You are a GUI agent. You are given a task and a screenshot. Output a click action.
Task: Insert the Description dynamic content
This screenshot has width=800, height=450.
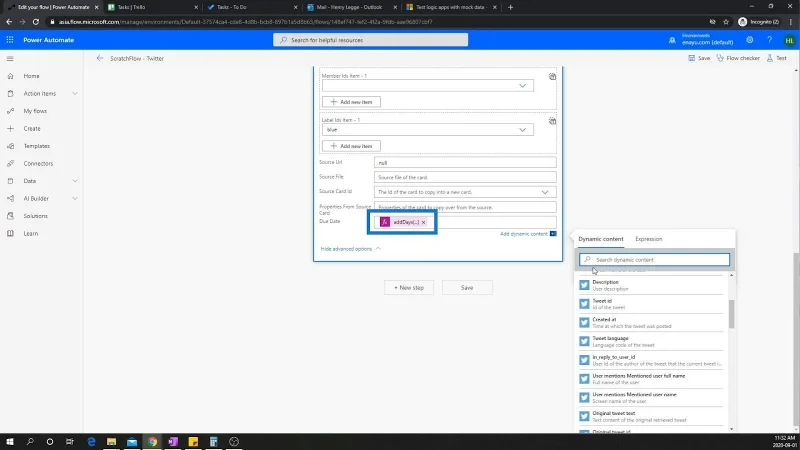point(652,285)
